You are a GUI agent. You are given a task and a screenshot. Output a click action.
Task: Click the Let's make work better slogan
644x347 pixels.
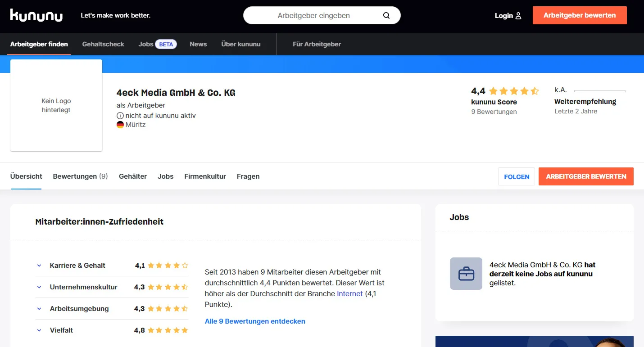tap(116, 15)
